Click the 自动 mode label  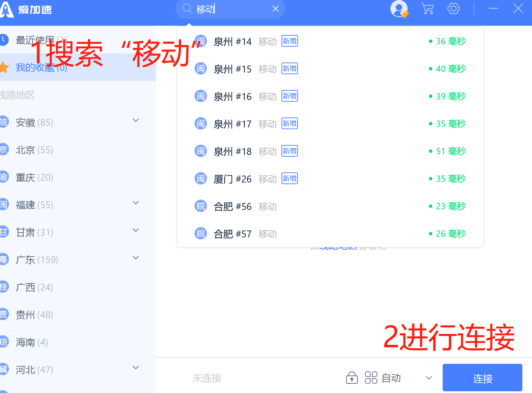point(391,378)
